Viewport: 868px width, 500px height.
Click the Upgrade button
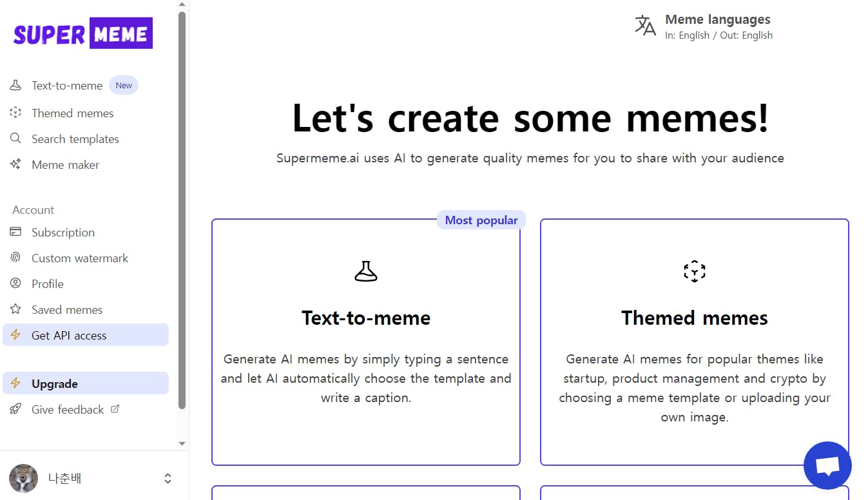point(55,383)
